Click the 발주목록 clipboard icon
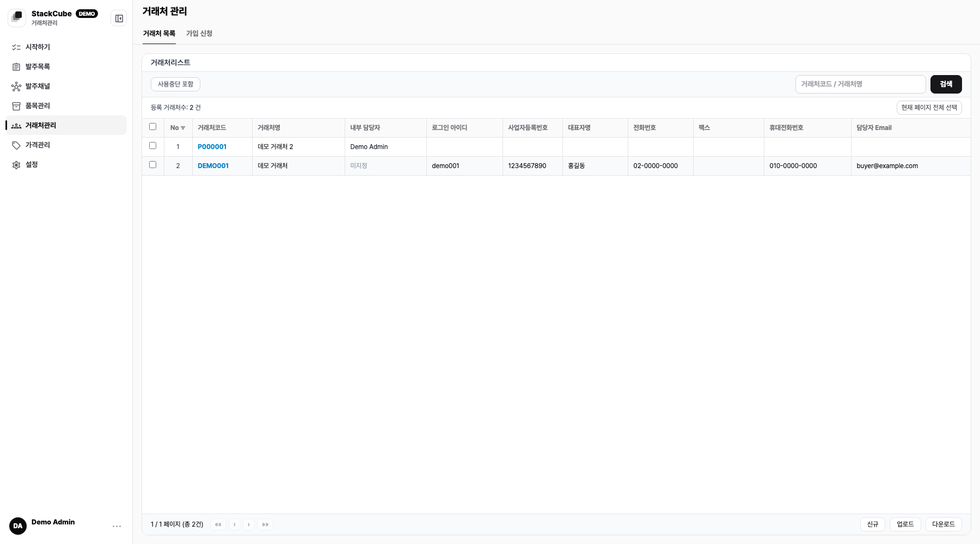The height and width of the screenshot is (544, 980). (x=16, y=67)
